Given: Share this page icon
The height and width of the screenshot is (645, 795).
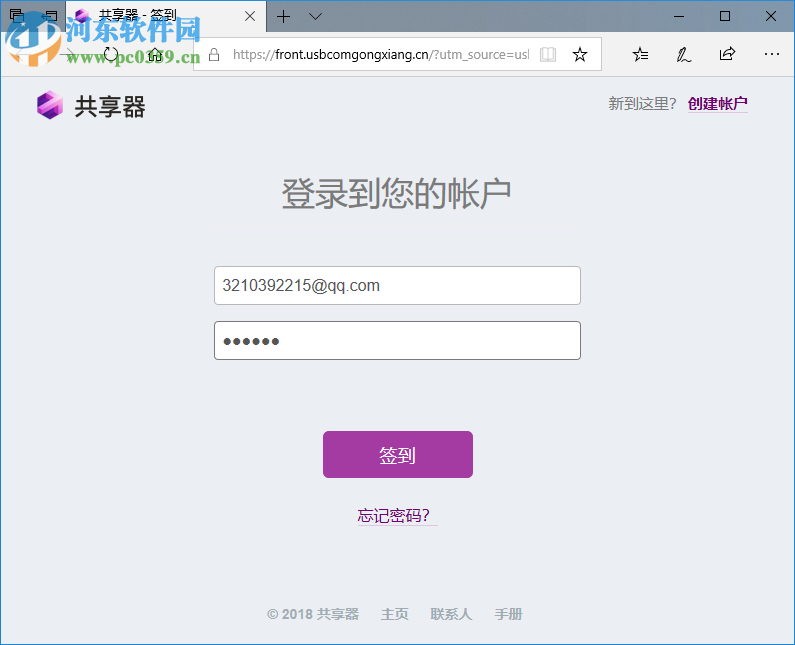Looking at the screenshot, I should pos(727,54).
